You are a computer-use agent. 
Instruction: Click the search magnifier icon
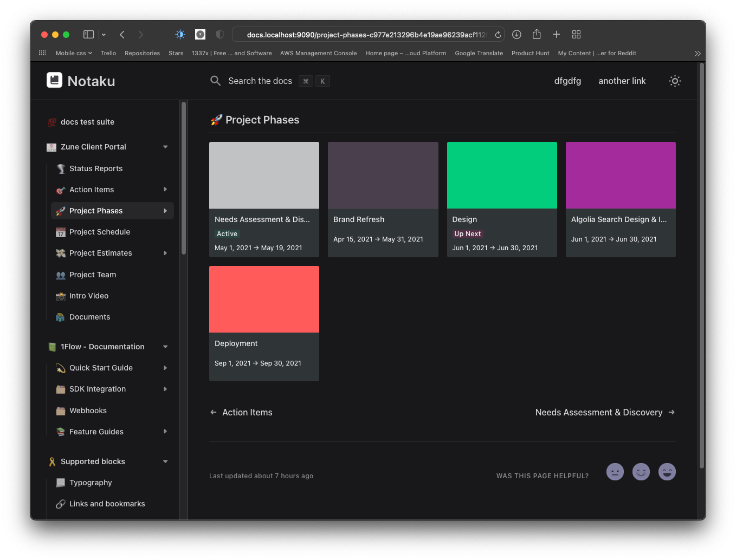point(215,81)
